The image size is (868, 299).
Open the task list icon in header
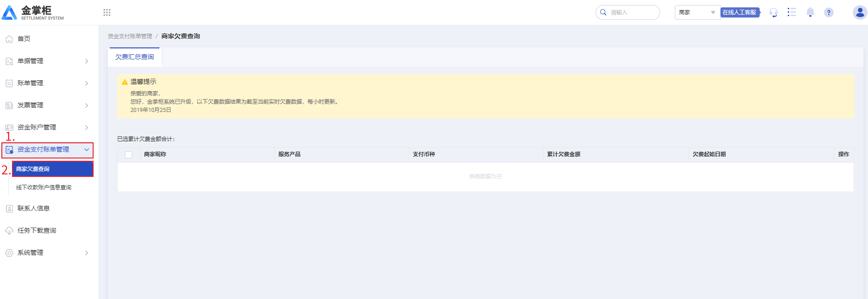tap(791, 12)
